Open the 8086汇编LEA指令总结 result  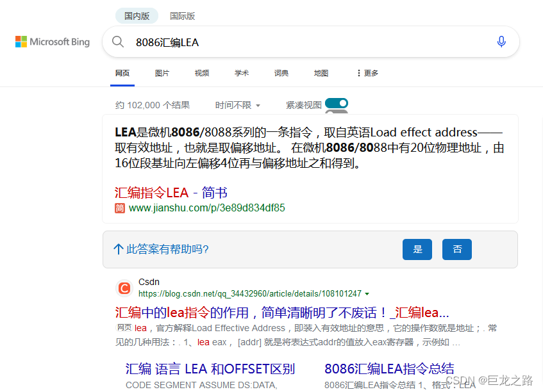point(390,370)
